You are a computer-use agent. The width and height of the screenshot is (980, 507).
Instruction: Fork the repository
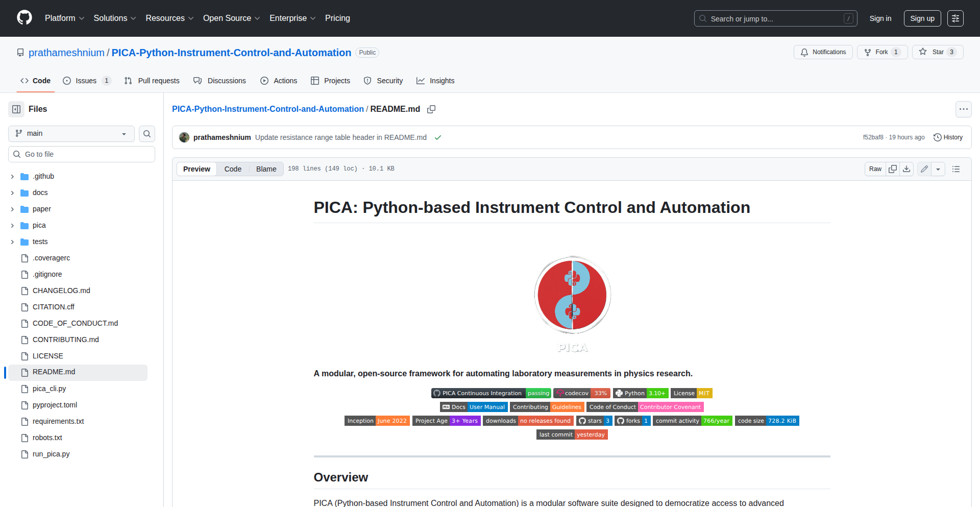(881, 52)
